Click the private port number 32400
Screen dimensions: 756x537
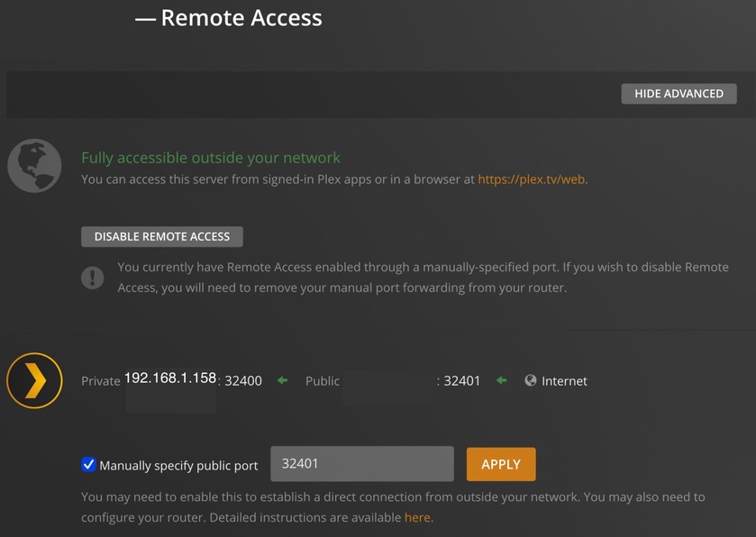click(243, 381)
